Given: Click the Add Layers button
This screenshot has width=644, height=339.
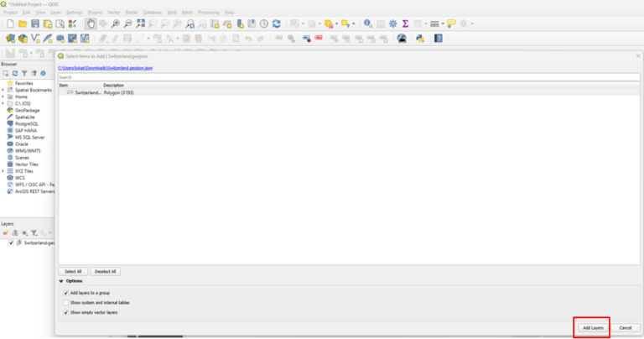Looking at the screenshot, I should [x=593, y=327].
